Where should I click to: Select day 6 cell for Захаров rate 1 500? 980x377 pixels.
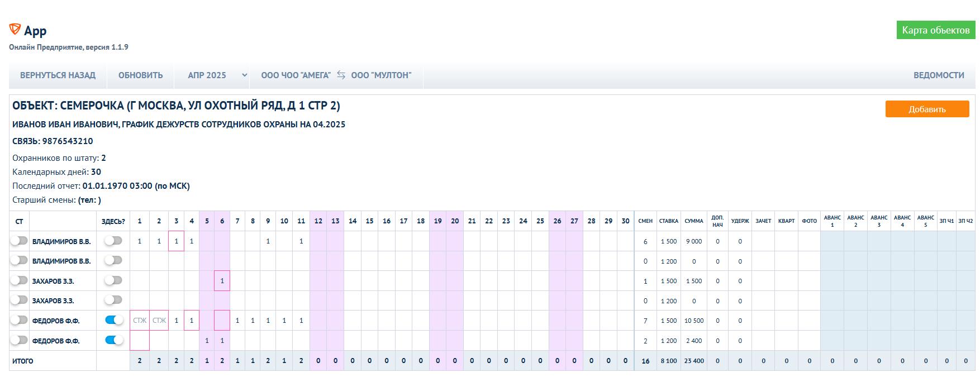pos(222,281)
